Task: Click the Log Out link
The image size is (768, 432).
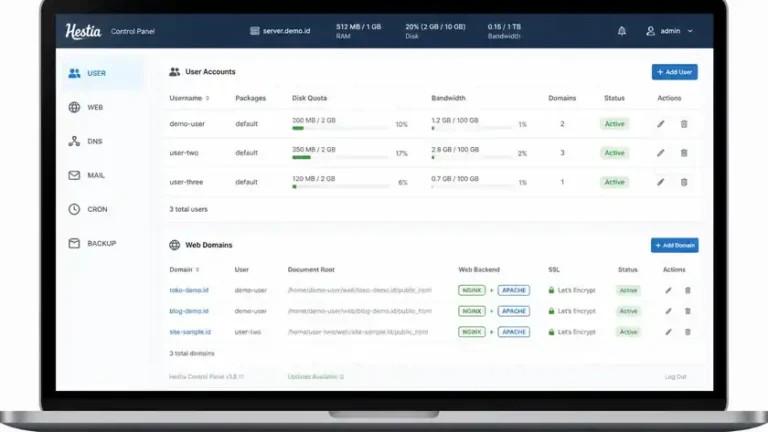Action: 675,377
